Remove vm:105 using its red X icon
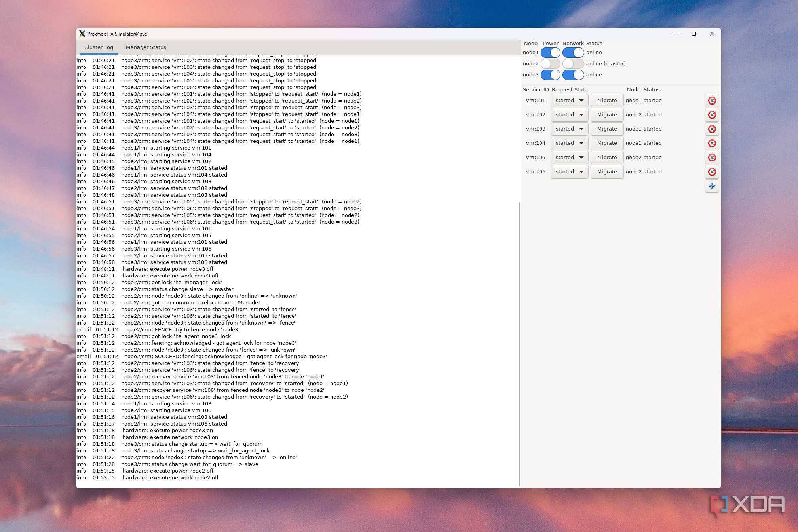This screenshot has height=532, width=798. coord(712,158)
